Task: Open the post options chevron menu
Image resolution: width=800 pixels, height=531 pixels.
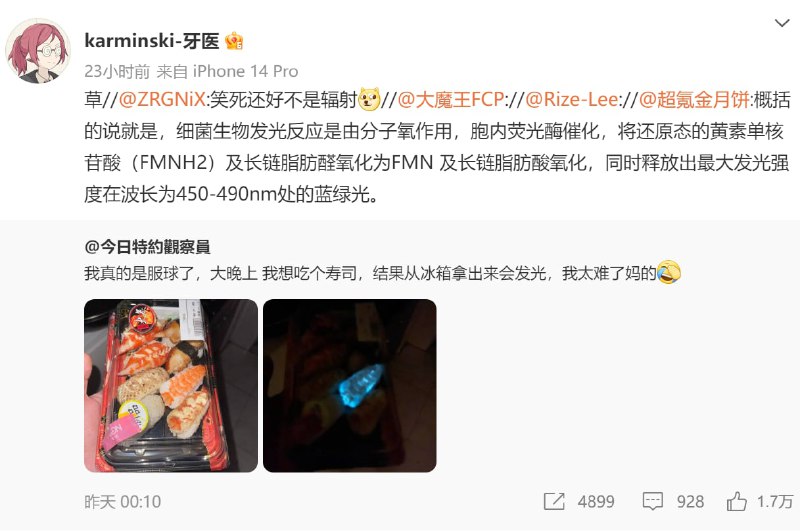Action: coord(782,23)
